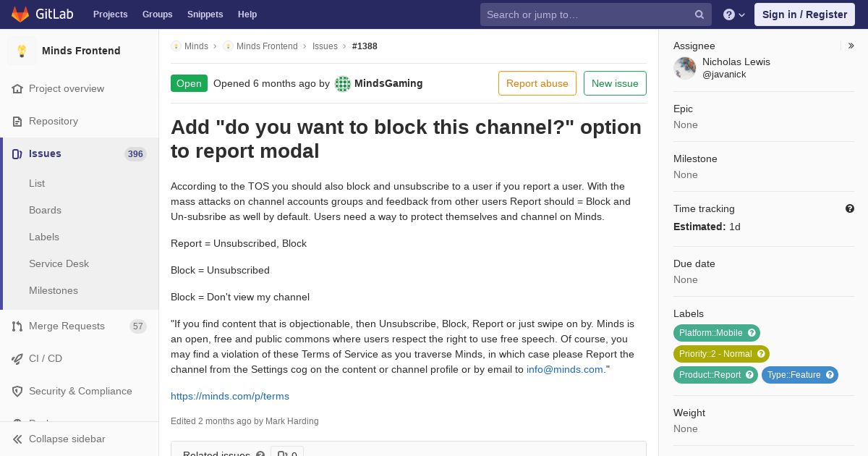The height and width of the screenshot is (456, 868).
Task: Open the minds.com/p/terms link
Action: [230, 397]
